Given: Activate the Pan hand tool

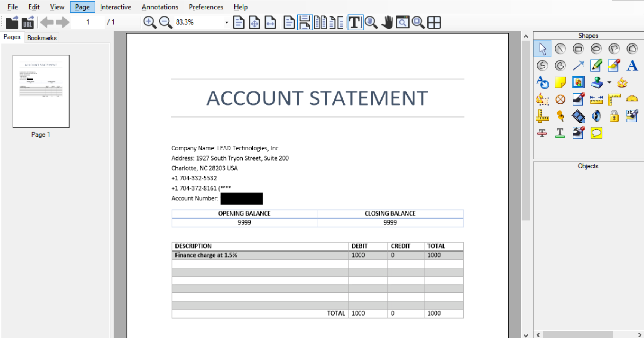Looking at the screenshot, I should coord(386,22).
